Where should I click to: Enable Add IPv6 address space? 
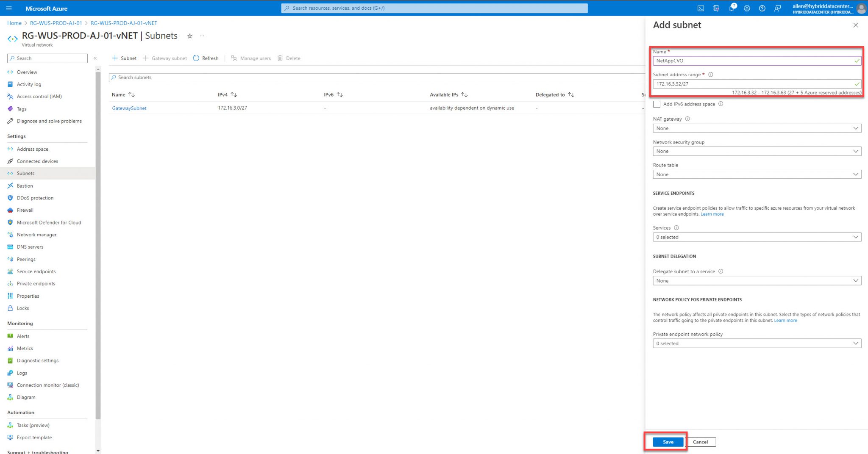[657, 104]
